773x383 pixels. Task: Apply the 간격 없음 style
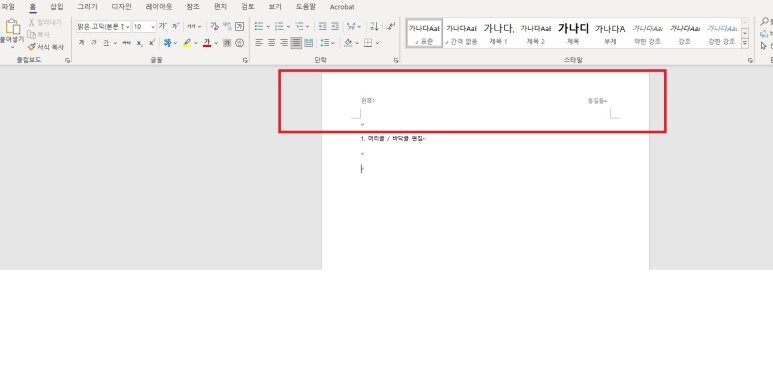[x=461, y=34]
